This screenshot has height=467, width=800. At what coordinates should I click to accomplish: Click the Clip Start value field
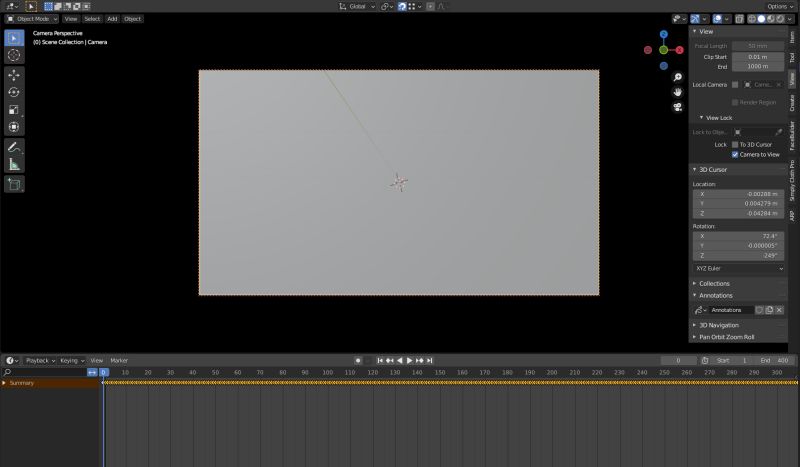click(x=758, y=57)
